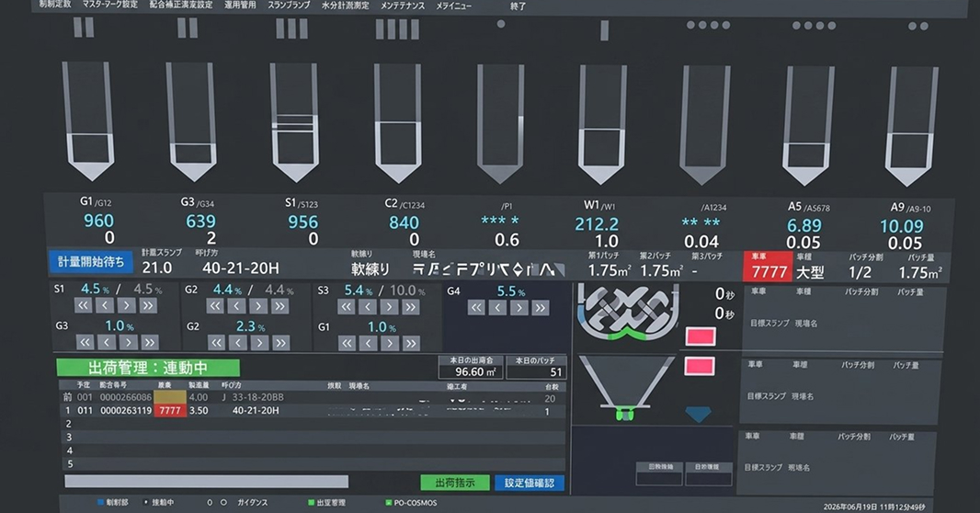The height and width of the screenshot is (513, 980).
Task: Open the スランプランプ menu
Action: pyautogui.click(x=289, y=5)
